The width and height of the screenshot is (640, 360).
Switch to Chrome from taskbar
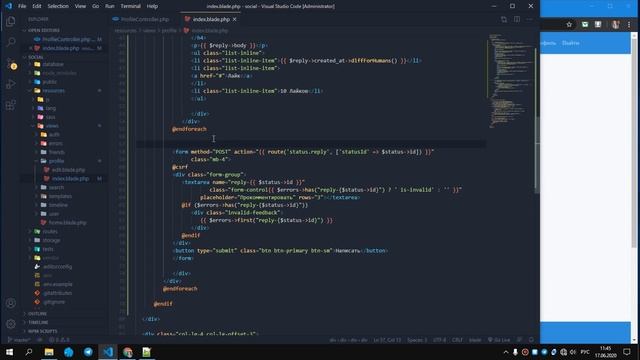pos(127,352)
